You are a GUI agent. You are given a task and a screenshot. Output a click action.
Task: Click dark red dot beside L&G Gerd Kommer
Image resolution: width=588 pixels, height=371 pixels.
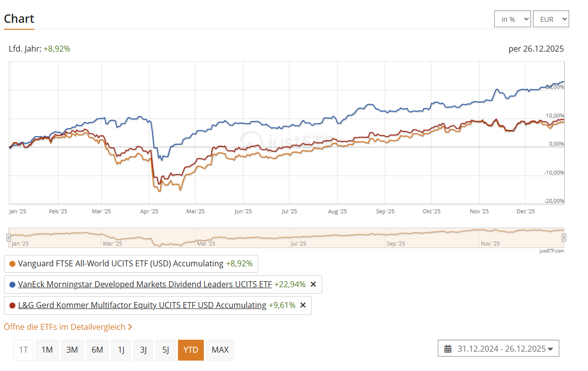[x=12, y=306]
